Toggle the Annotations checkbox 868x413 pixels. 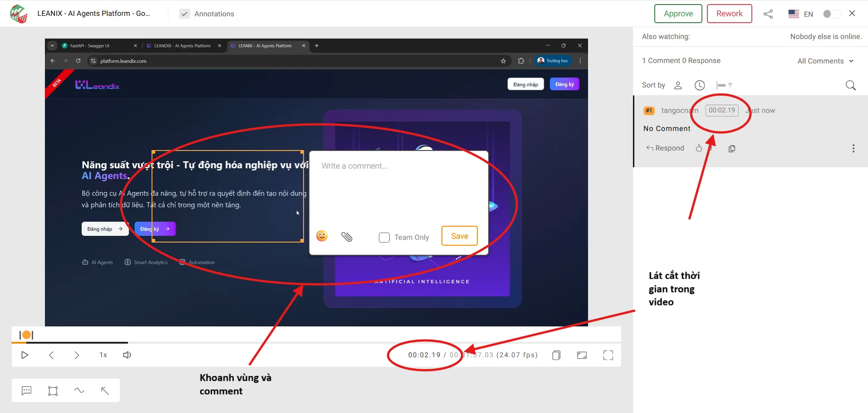tap(185, 14)
